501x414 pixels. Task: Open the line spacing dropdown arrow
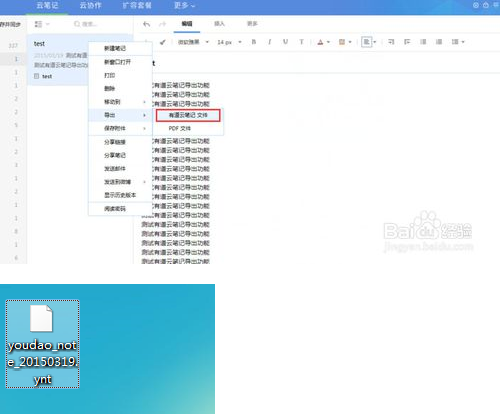(463, 42)
